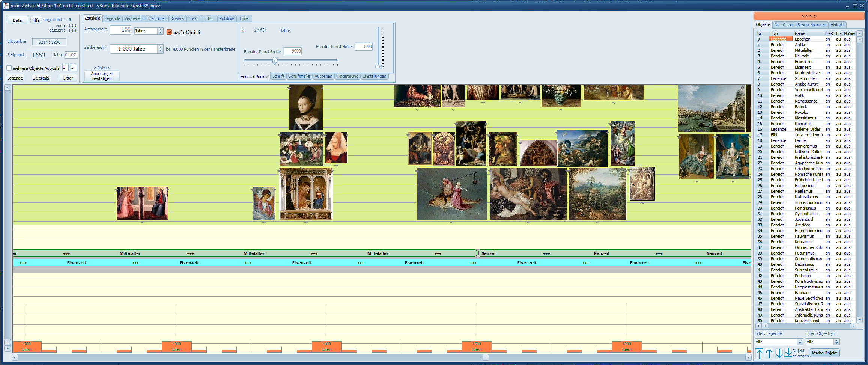Expand the orange >>>> panel bar
This screenshot has height=365, width=868.
(809, 16)
